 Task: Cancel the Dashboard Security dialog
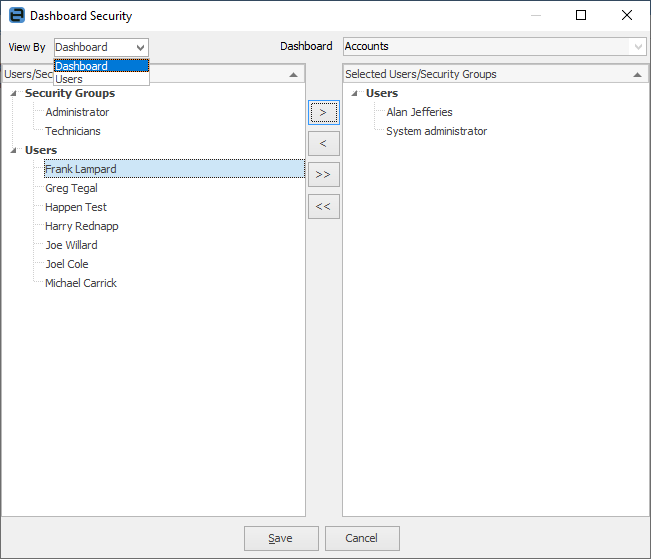coord(362,538)
